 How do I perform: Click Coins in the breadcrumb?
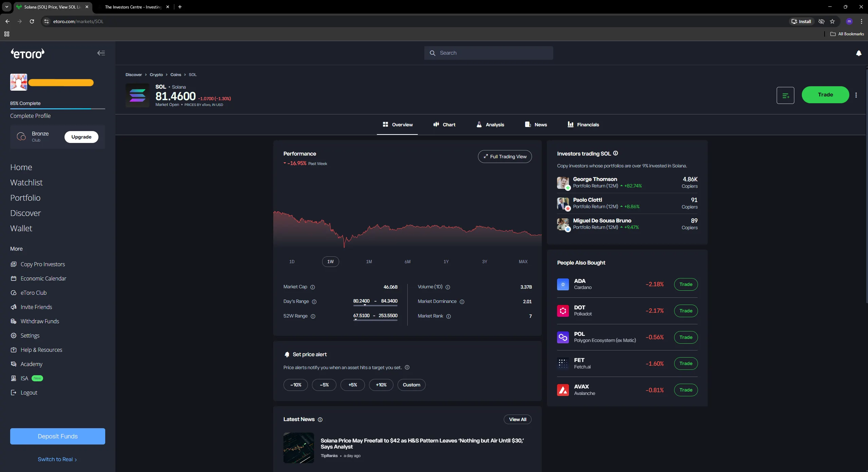coord(176,75)
